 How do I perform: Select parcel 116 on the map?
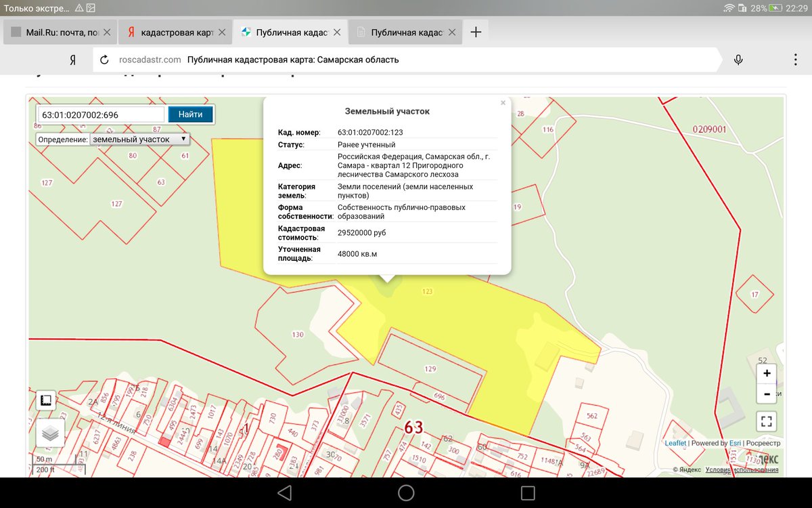pos(547,129)
